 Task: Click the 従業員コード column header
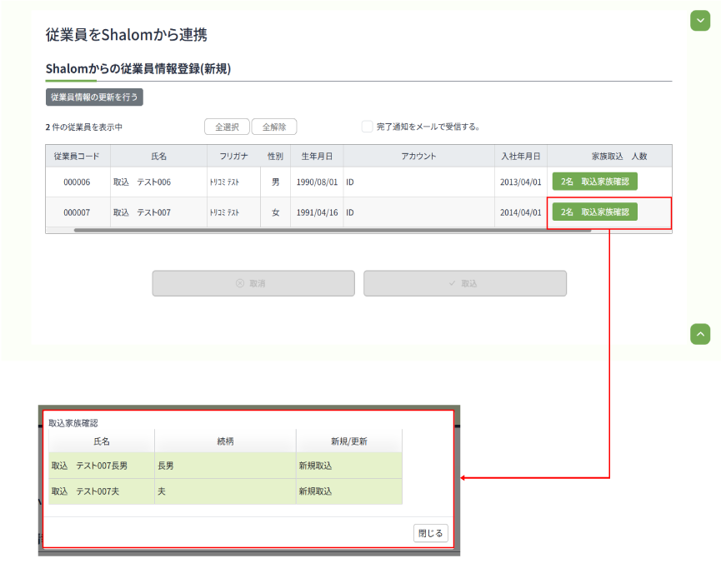coord(77,156)
